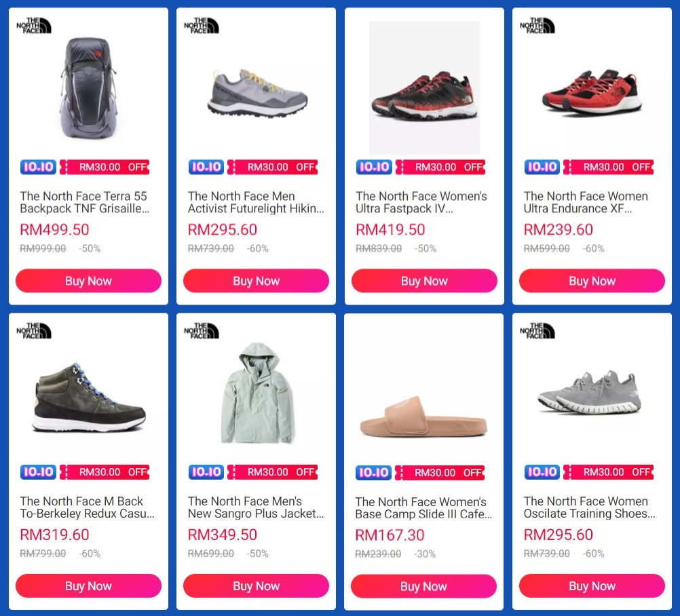680x616 pixels.
Task: Open Women Ultra Endurance XF product title
Action: (x=585, y=202)
